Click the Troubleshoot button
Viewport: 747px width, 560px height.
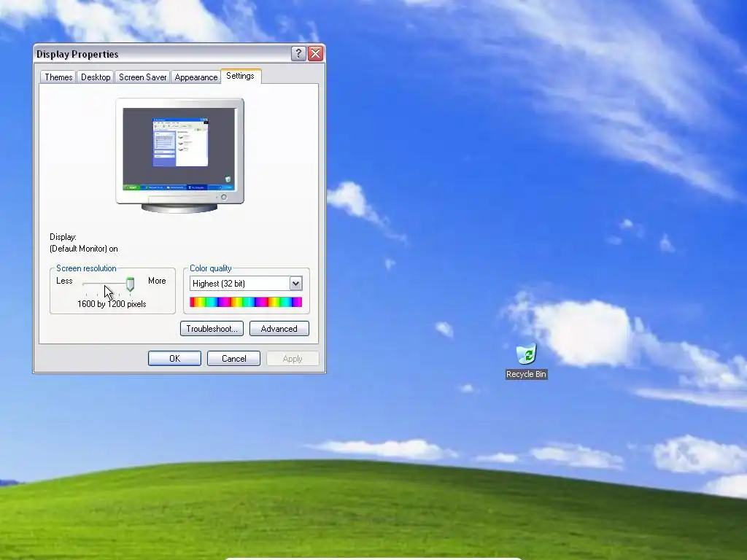tap(212, 329)
